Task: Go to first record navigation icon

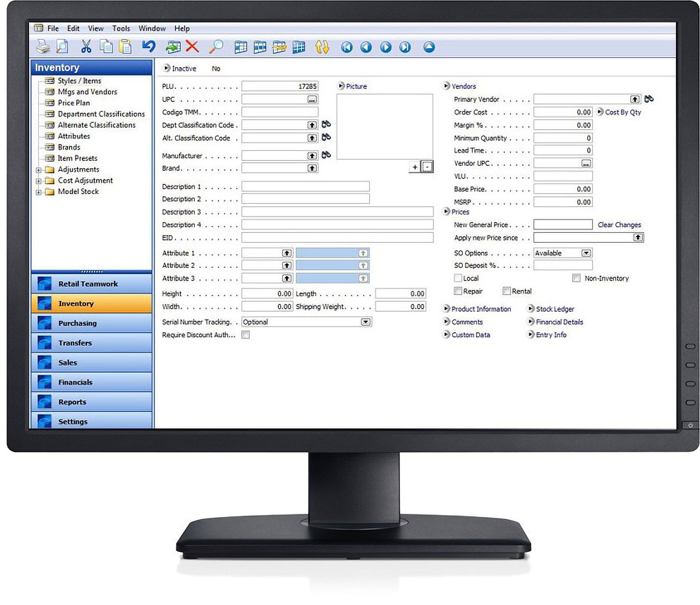Action: point(347,47)
